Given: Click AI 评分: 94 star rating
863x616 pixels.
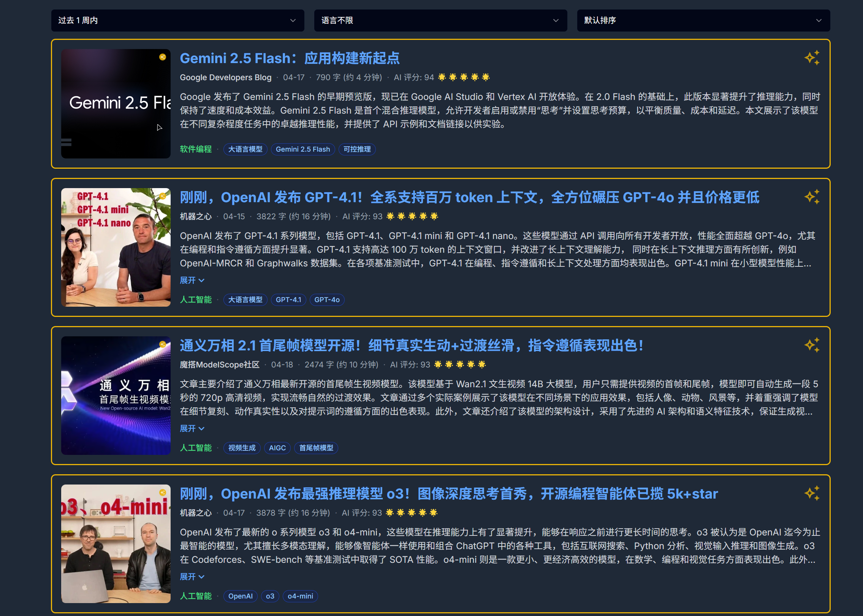Looking at the screenshot, I should coord(442,78).
